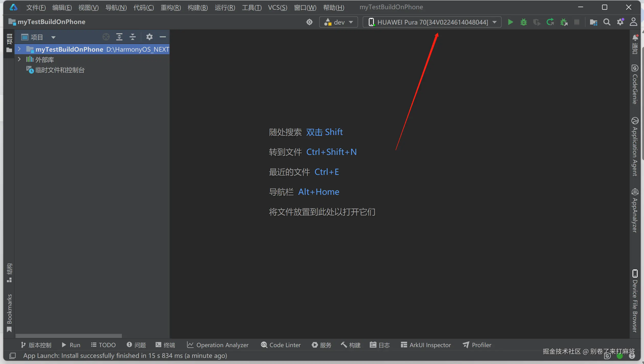Open the Profiler tool window button

(x=477, y=345)
